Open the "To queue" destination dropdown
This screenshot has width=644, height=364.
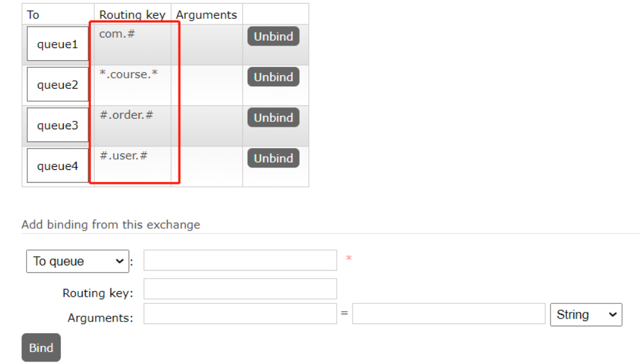(78, 261)
